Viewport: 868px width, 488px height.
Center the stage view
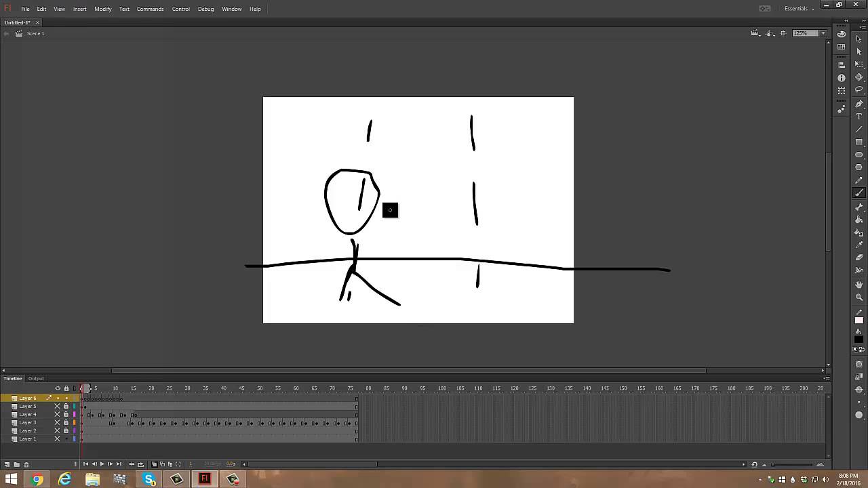(783, 33)
